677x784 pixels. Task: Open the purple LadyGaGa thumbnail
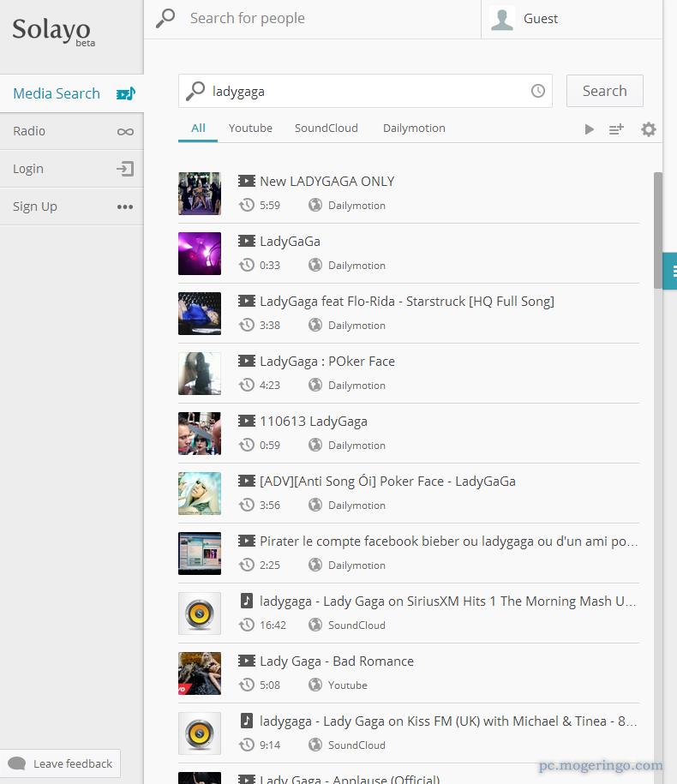tap(200, 254)
